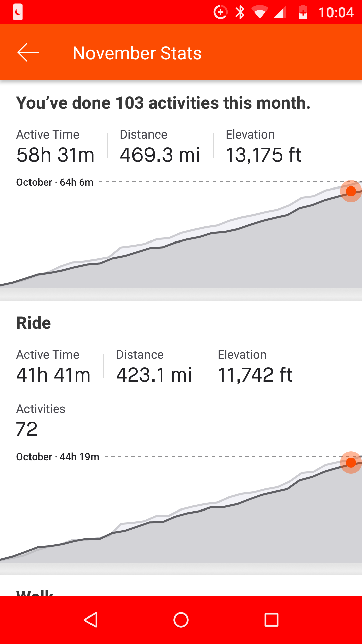Tap the 13,175 ft Elevation stat
Viewport: 362px width, 644px height.
pyautogui.click(x=263, y=155)
